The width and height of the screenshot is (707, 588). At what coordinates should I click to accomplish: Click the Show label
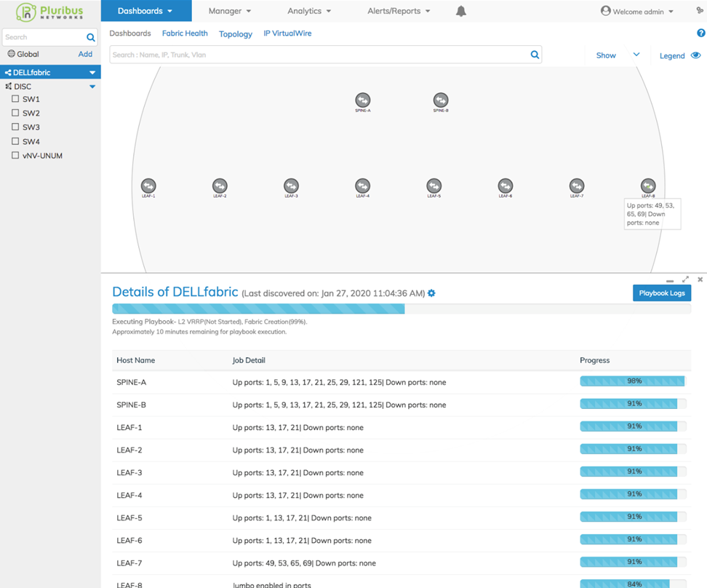[x=606, y=55]
